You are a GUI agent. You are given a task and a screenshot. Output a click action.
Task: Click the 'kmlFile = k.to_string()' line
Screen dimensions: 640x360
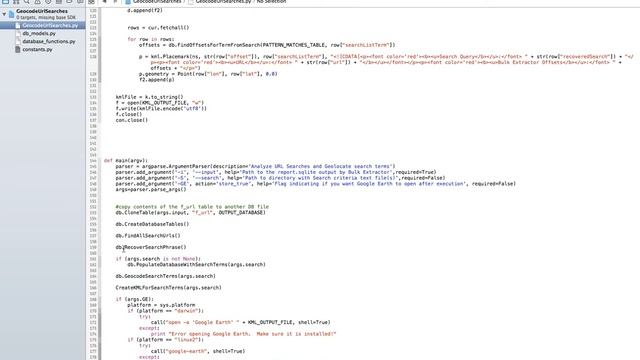pos(149,97)
